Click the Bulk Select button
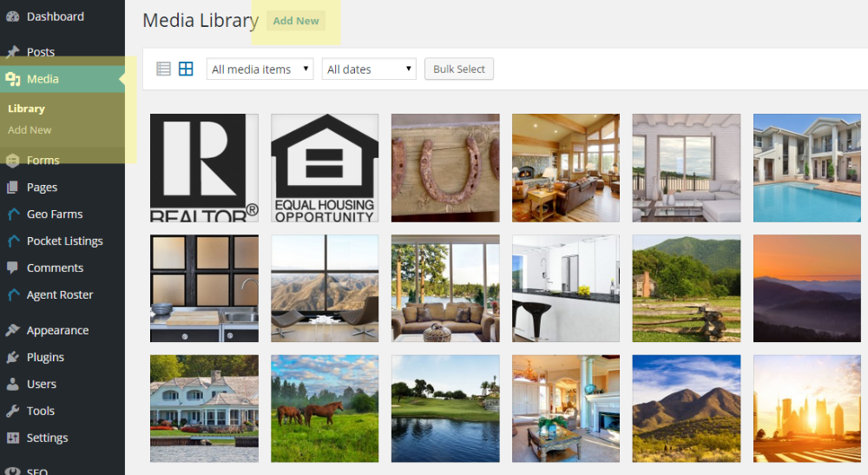Image resolution: width=868 pixels, height=475 pixels. pos(459,69)
